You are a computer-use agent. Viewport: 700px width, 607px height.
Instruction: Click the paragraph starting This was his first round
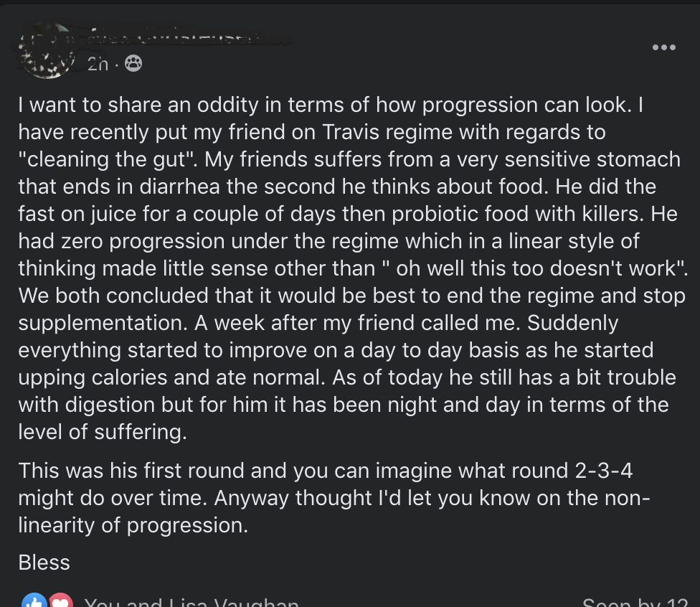(x=334, y=497)
